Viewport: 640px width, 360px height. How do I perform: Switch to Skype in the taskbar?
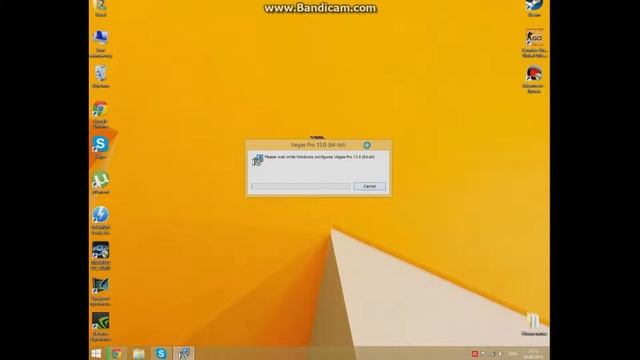pos(161,353)
